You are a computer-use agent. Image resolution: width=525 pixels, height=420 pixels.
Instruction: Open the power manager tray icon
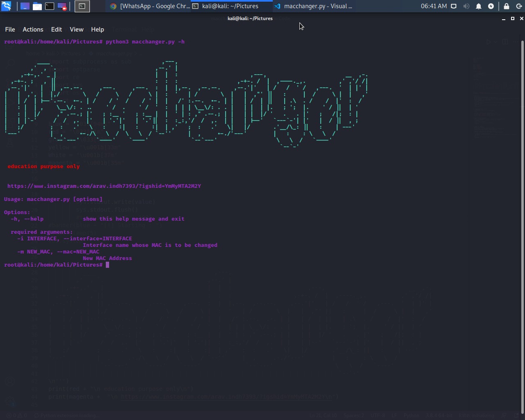(x=491, y=6)
